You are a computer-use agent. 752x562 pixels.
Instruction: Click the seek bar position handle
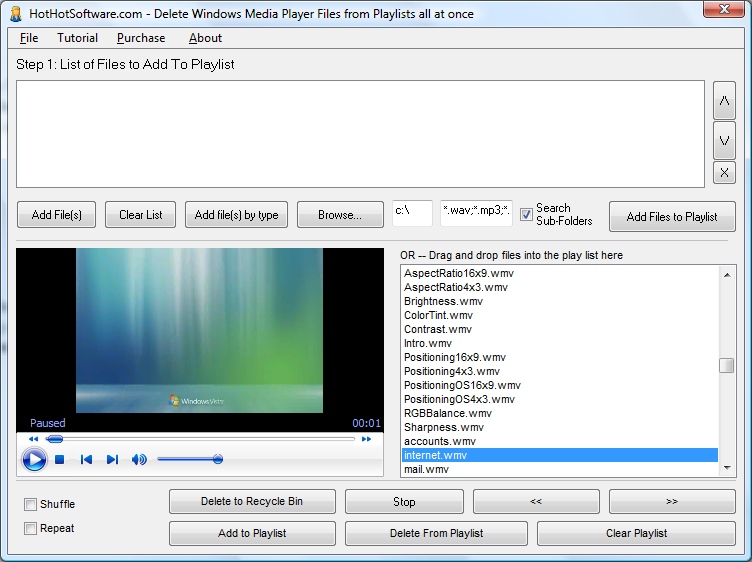tap(54, 439)
